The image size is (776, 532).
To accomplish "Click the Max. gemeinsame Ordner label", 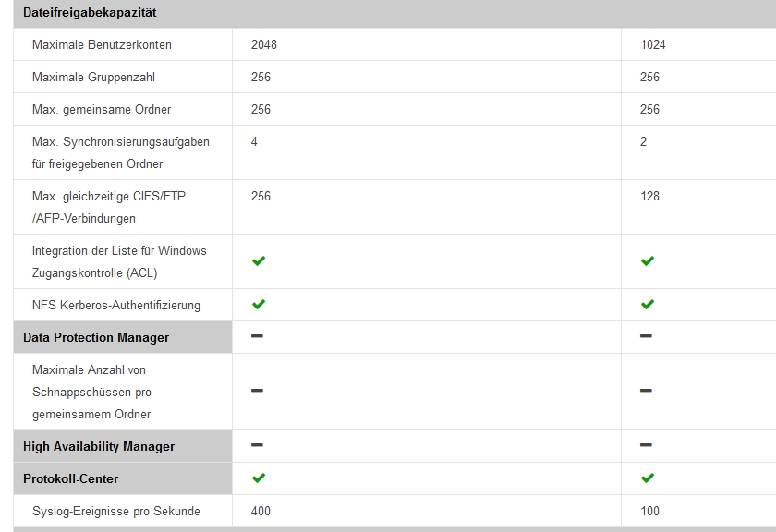I will [x=102, y=109].
